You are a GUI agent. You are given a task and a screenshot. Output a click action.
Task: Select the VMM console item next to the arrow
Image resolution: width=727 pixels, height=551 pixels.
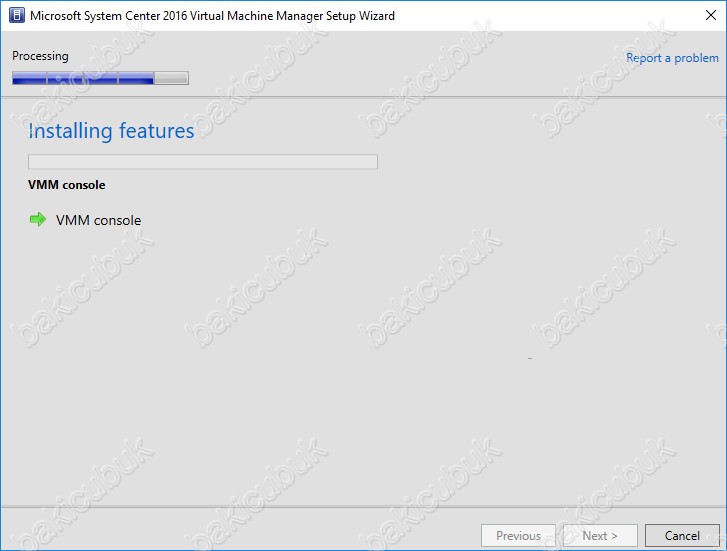click(98, 220)
